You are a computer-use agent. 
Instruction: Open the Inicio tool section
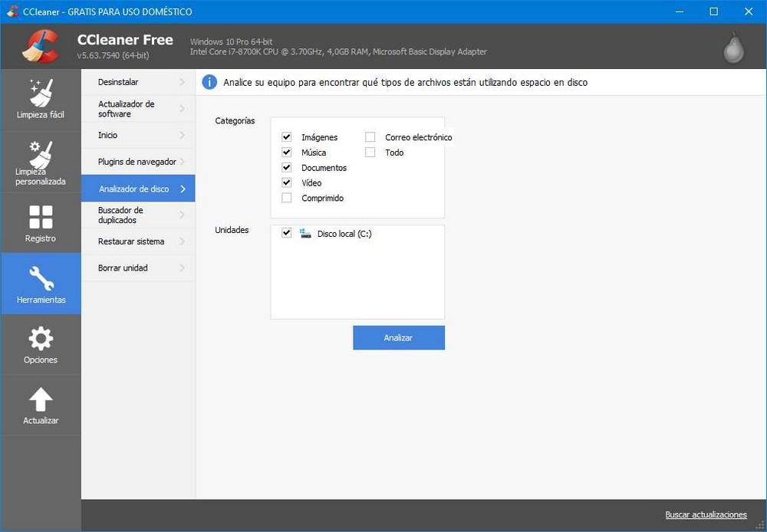[x=138, y=135]
